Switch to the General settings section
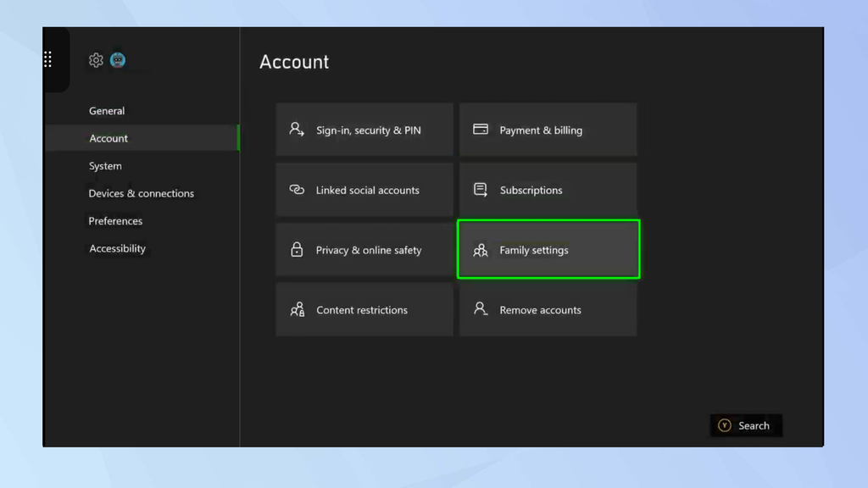The image size is (868, 488). 107,110
